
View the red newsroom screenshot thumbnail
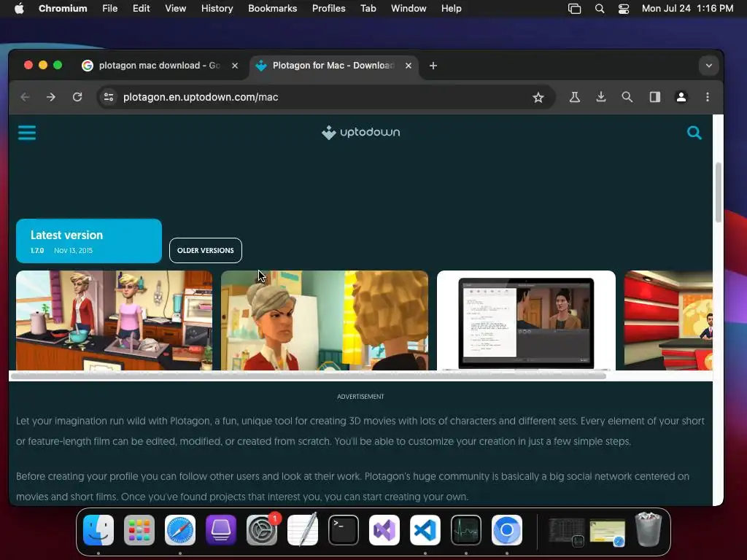[668, 321]
